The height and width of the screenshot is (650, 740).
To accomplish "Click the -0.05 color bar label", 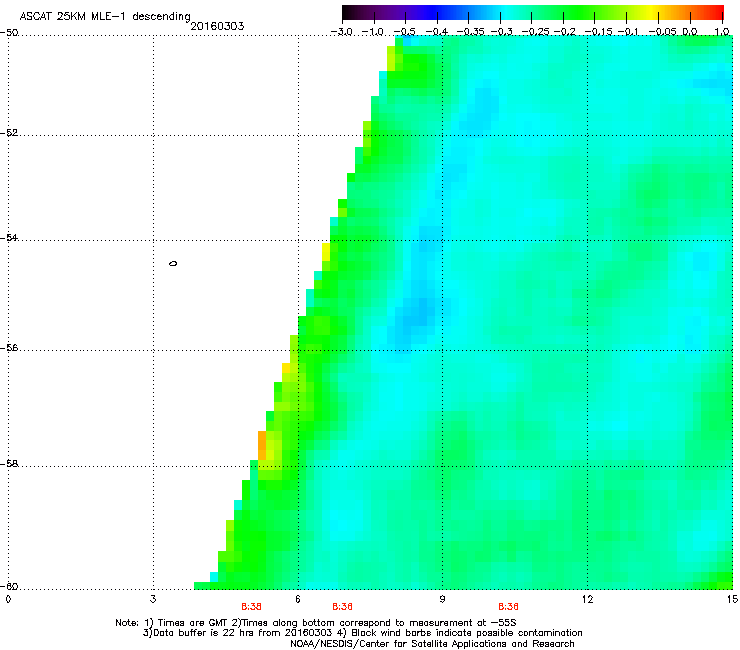I will pos(663,32).
